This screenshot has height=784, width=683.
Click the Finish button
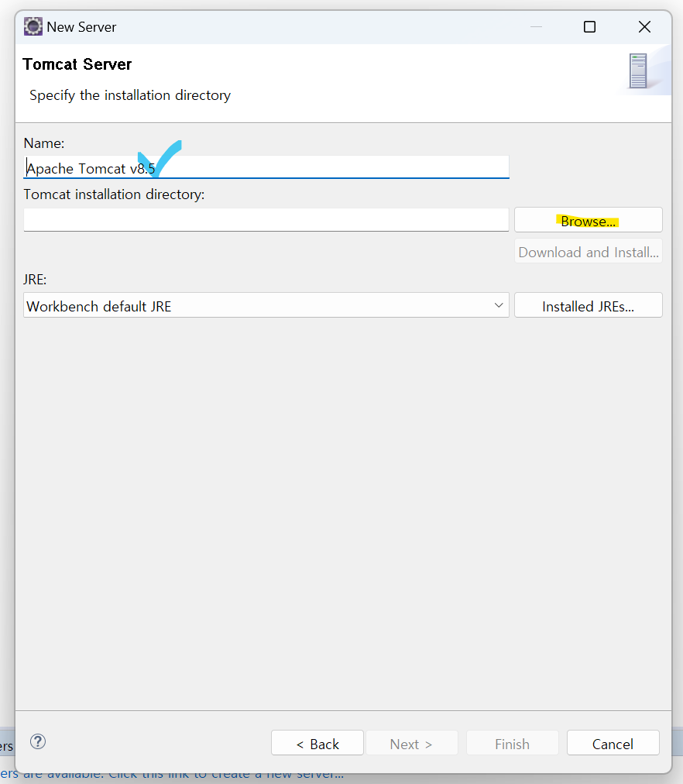click(512, 743)
